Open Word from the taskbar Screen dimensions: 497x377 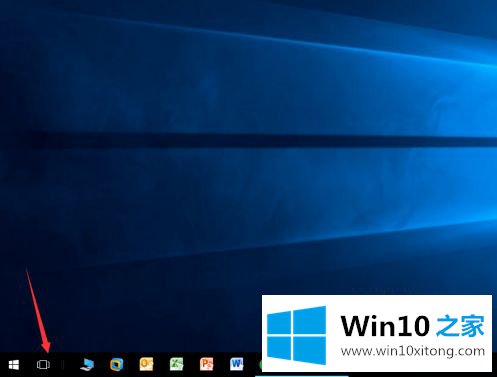pos(236,364)
